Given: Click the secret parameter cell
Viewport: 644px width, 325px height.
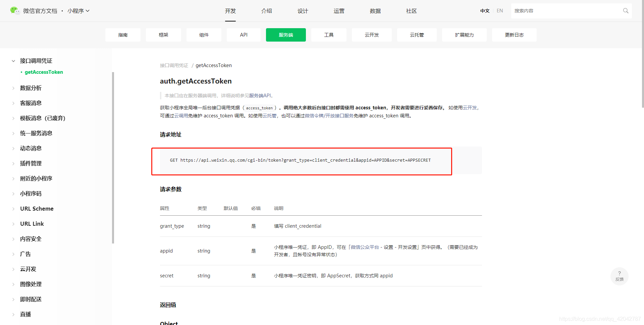Looking at the screenshot, I should [167, 276].
